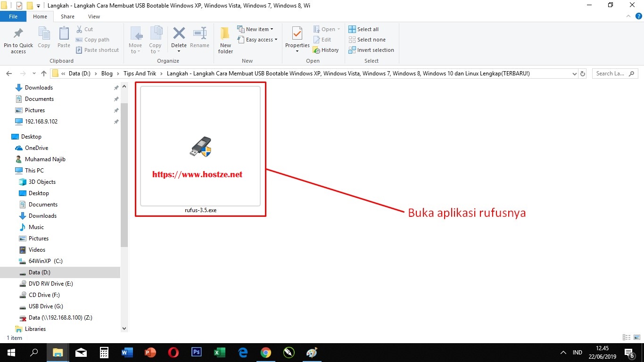Open the View ribbon tab
This screenshot has height=362, width=644.
(94, 16)
